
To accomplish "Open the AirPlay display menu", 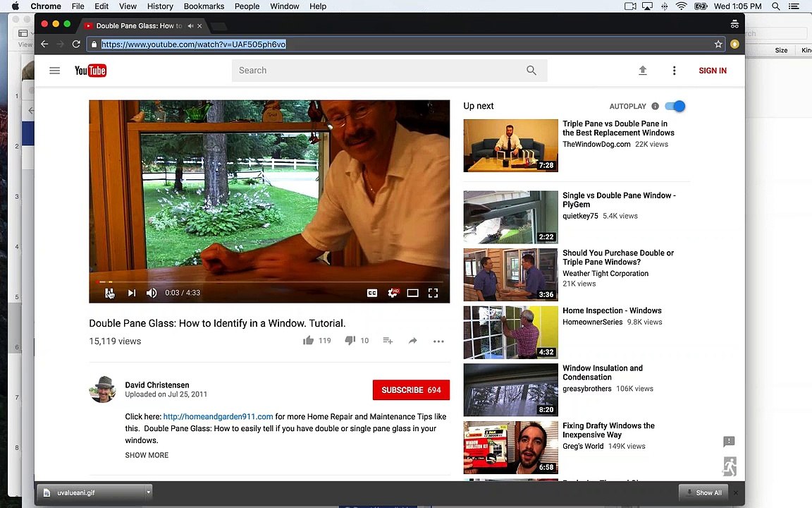I will [647, 6].
